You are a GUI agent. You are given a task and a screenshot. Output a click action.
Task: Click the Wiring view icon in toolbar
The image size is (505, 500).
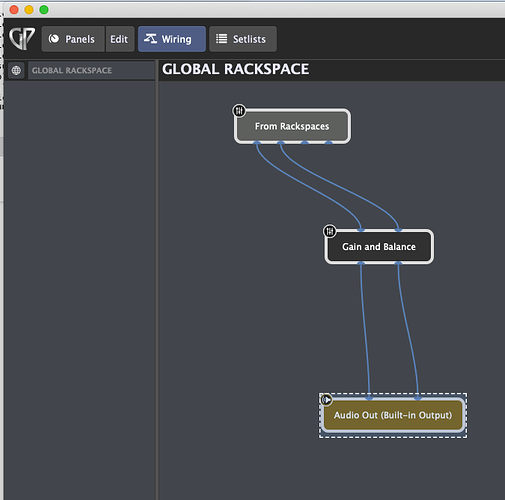tap(150, 39)
